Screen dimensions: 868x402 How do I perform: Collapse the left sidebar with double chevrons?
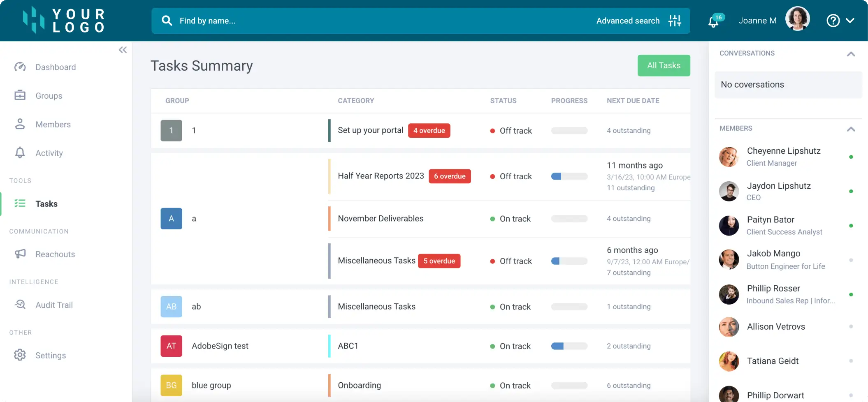[x=123, y=50]
